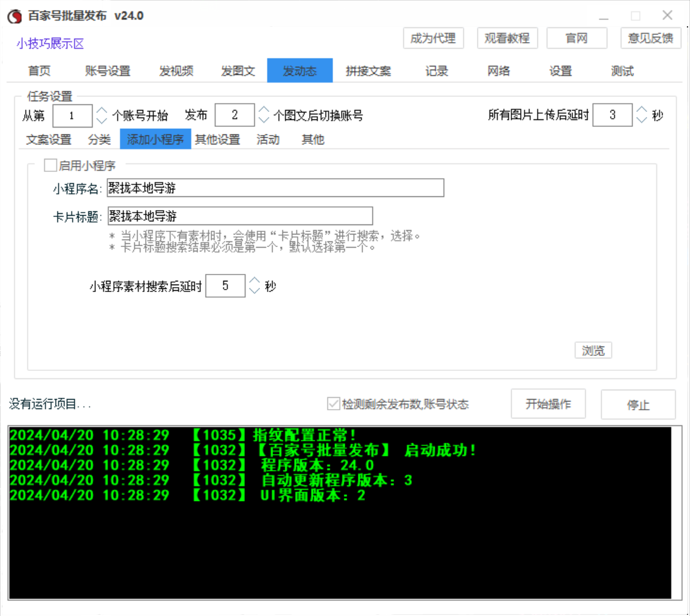Image resolution: width=690 pixels, height=616 pixels.
Task: Open the 活动 sub-tab
Action: tap(268, 139)
